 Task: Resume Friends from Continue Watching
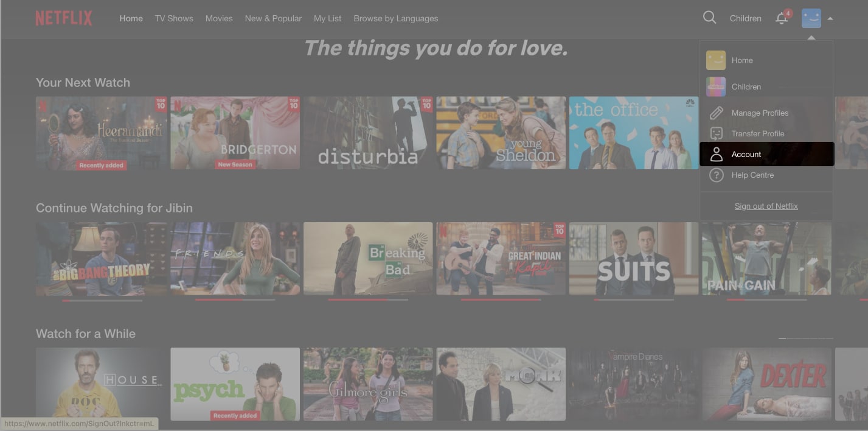click(x=235, y=259)
